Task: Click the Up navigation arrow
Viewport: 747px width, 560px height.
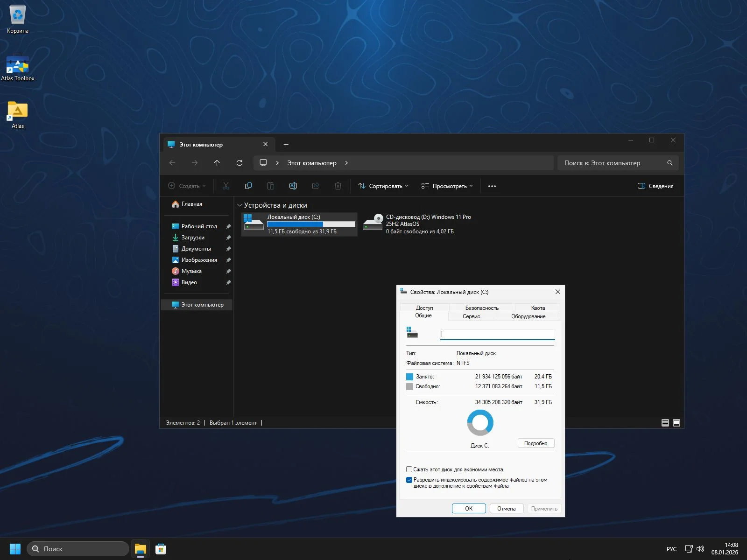Action: pyautogui.click(x=217, y=163)
